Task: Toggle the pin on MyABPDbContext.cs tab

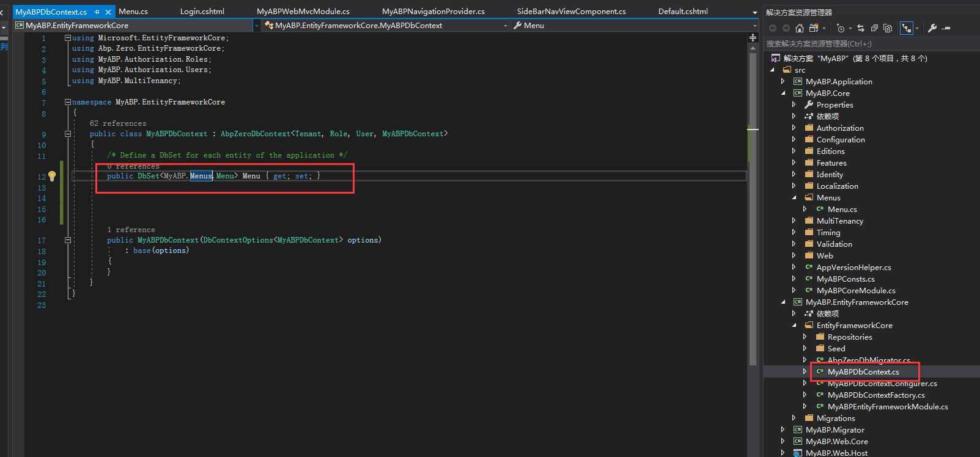Action: point(97,12)
